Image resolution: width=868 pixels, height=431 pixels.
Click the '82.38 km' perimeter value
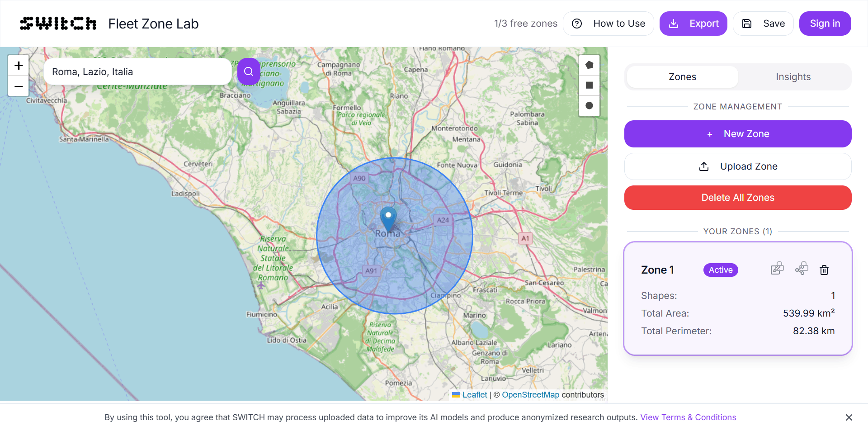(x=814, y=331)
